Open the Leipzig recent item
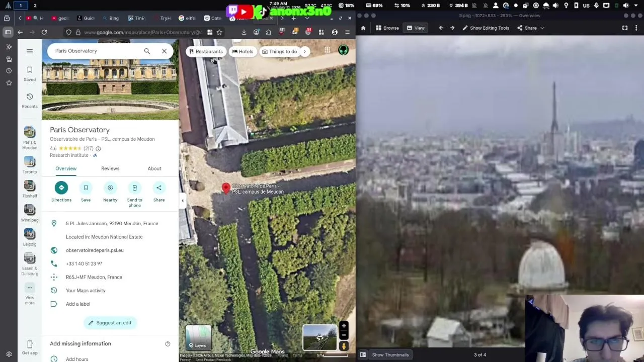 (x=30, y=237)
